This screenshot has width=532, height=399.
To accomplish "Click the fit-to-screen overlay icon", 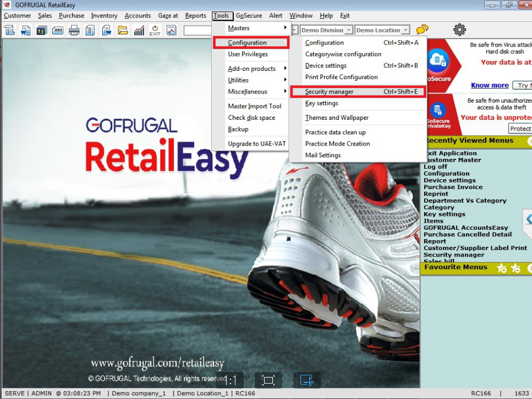I will [x=268, y=380].
